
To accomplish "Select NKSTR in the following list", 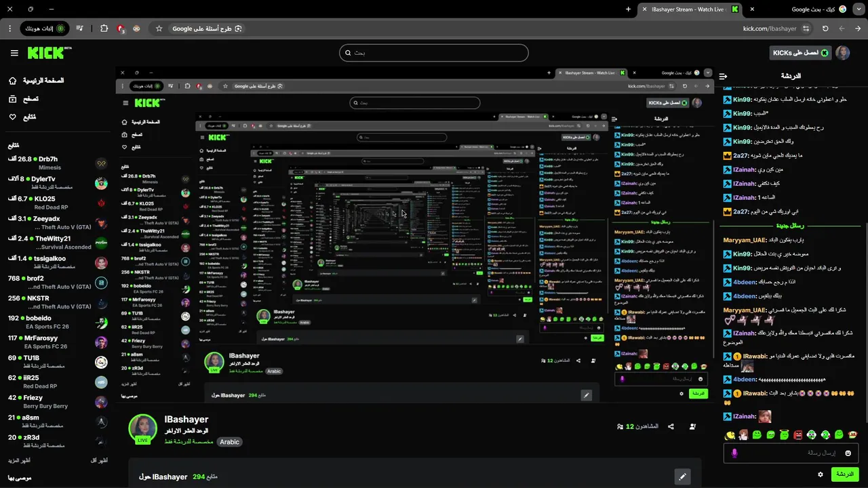I will tap(58, 302).
